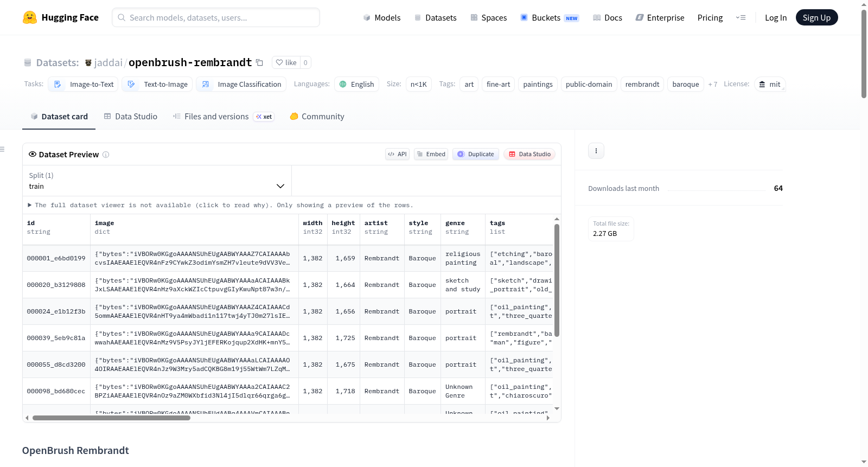Open the Enterprise page

tap(660, 18)
